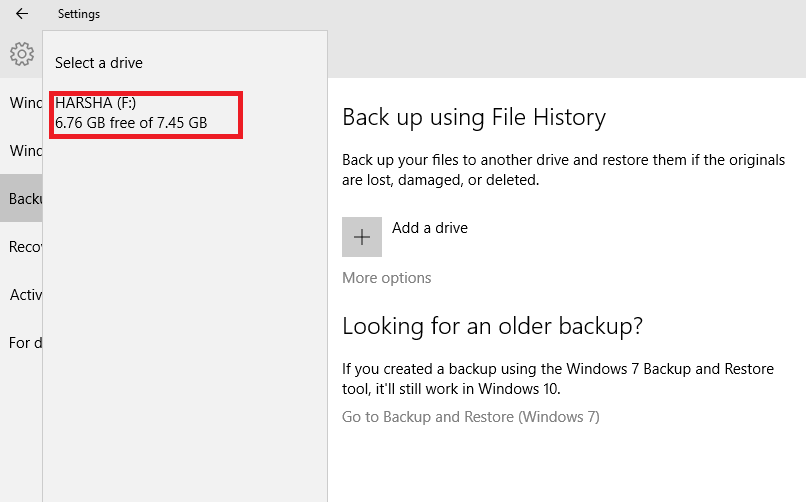The height and width of the screenshot is (502, 806).
Task: Click the Settings window title text
Action: tap(79, 14)
